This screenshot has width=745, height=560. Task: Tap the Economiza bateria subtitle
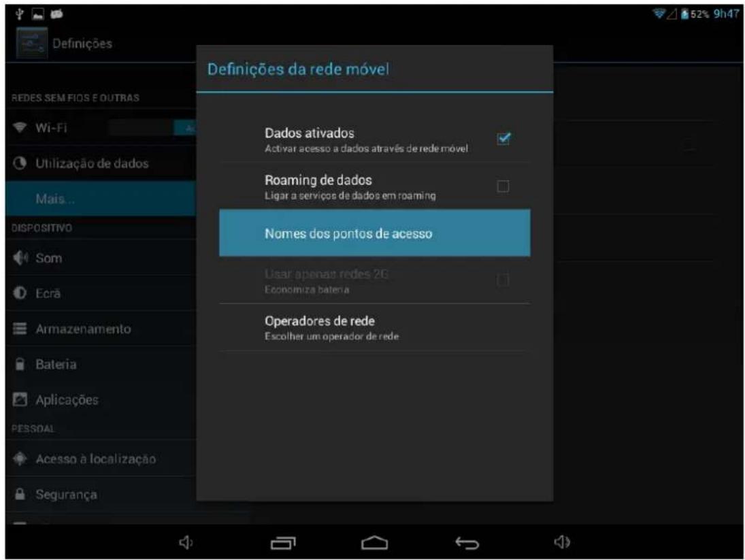(307, 289)
